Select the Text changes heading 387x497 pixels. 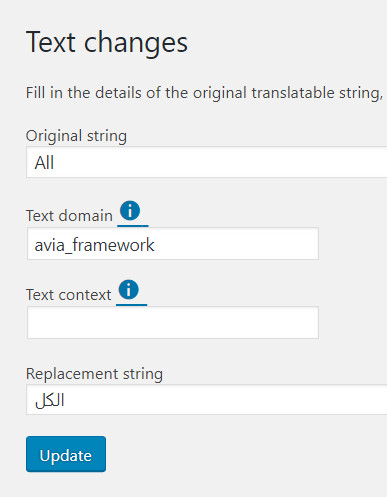coord(107,43)
